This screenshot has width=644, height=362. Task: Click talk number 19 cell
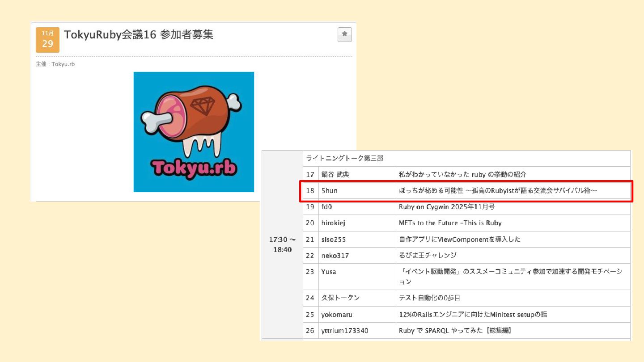click(310, 207)
